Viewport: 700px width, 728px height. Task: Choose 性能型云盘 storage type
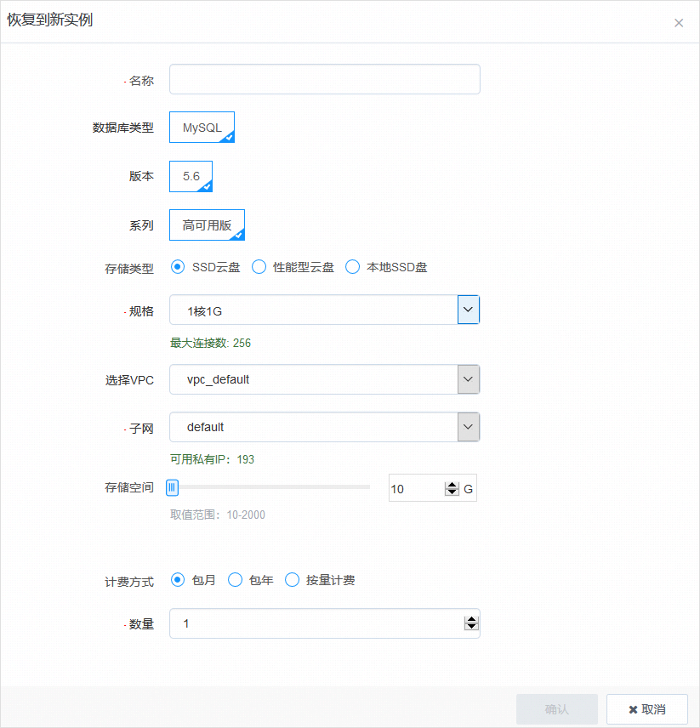coord(259,267)
